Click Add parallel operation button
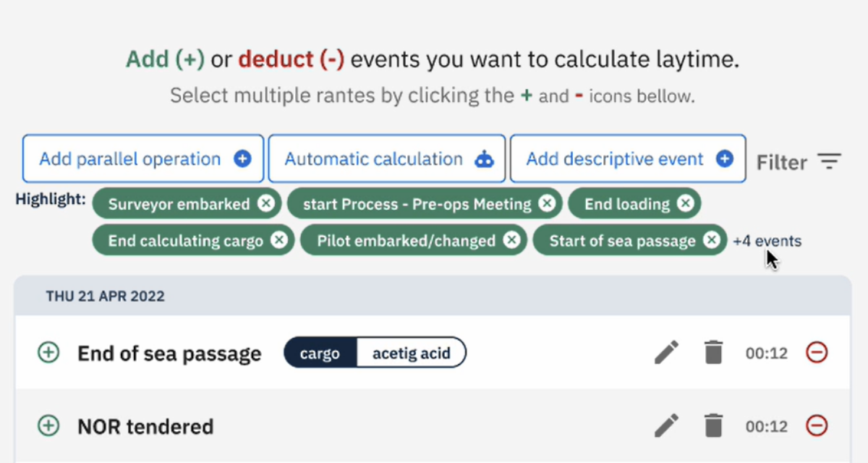The image size is (868, 463). tap(145, 158)
